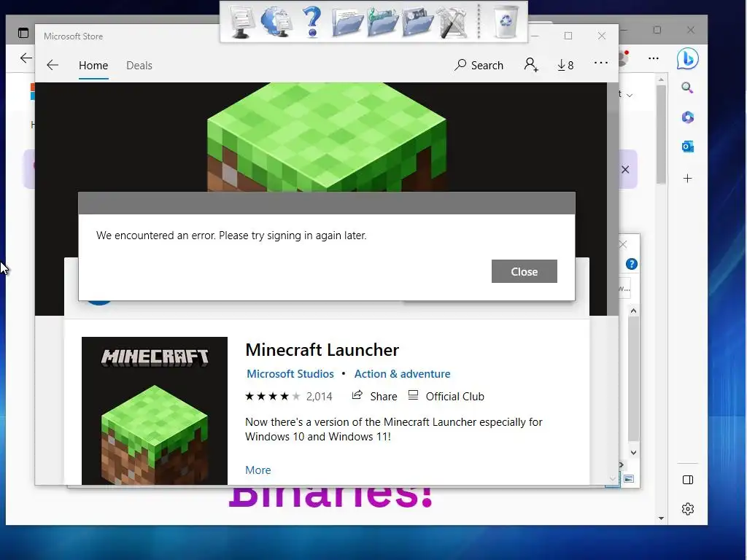The height and width of the screenshot is (560, 747).
Task: Add a sidebar app with plus icon
Action: pos(687,179)
